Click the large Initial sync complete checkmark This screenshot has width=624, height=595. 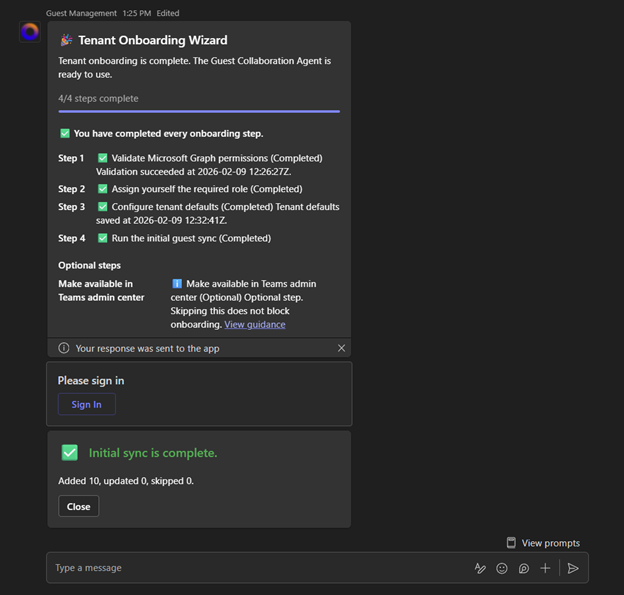point(69,453)
